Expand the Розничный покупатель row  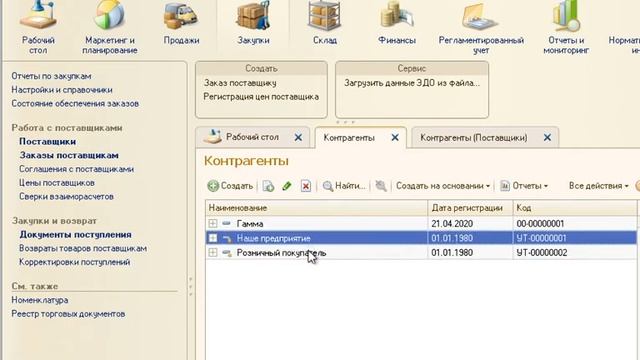tap(213, 253)
